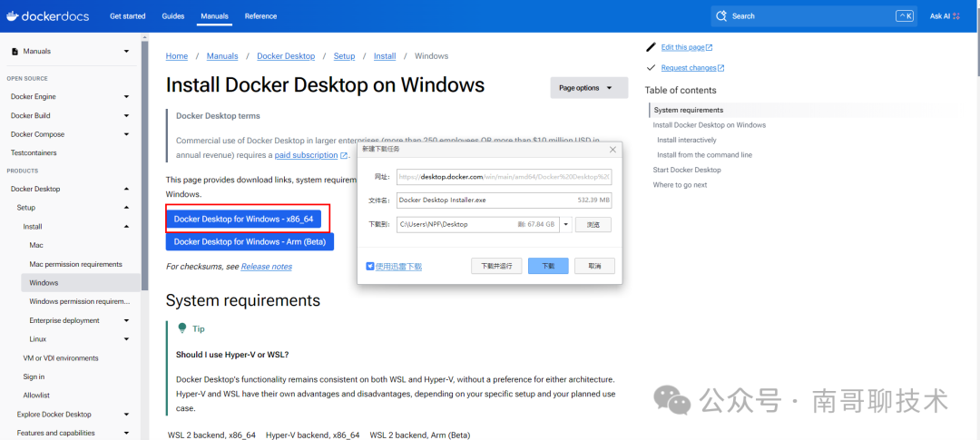Click Docker Desktop for Windows - Arm (Beta)
The height and width of the screenshot is (440, 980).
(250, 241)
